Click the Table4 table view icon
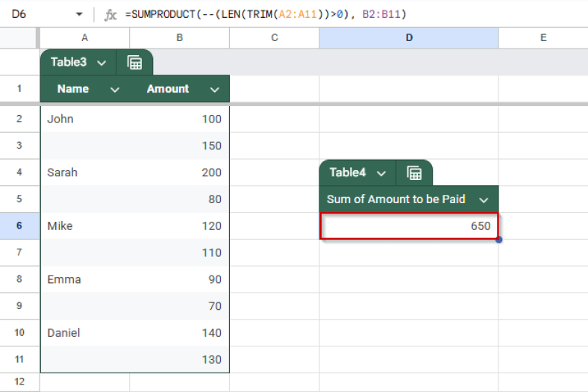Viewport: 588px width, 392px height. 414,173
